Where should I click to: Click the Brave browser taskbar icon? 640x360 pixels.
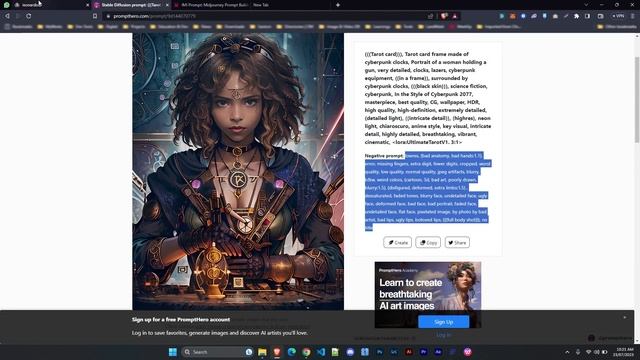tap(277, 352)
